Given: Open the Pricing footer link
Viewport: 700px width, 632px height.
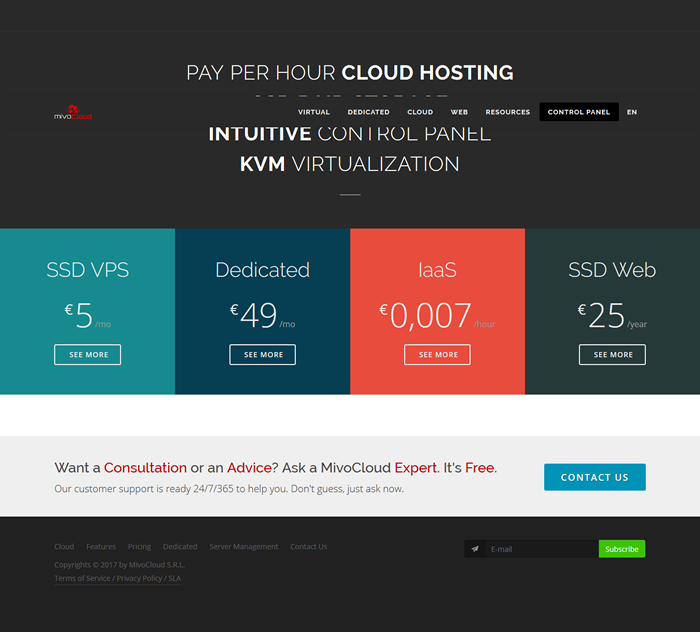Looking at the screenshot, I should pyautogui.click(x=139, y=547).
